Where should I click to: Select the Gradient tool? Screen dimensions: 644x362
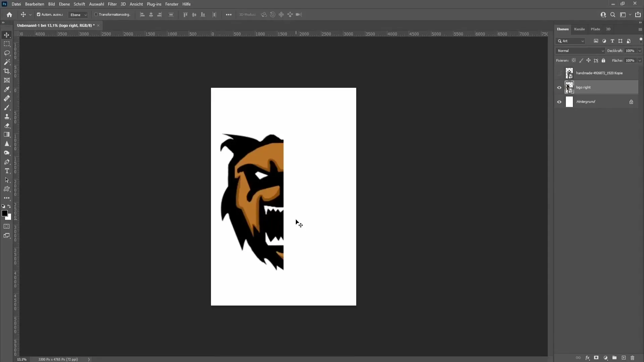point(7,135)
